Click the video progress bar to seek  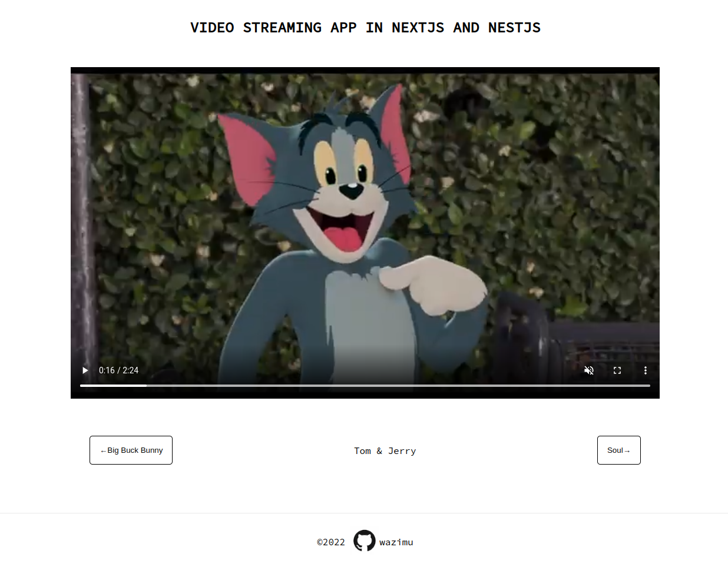(365, 385)
